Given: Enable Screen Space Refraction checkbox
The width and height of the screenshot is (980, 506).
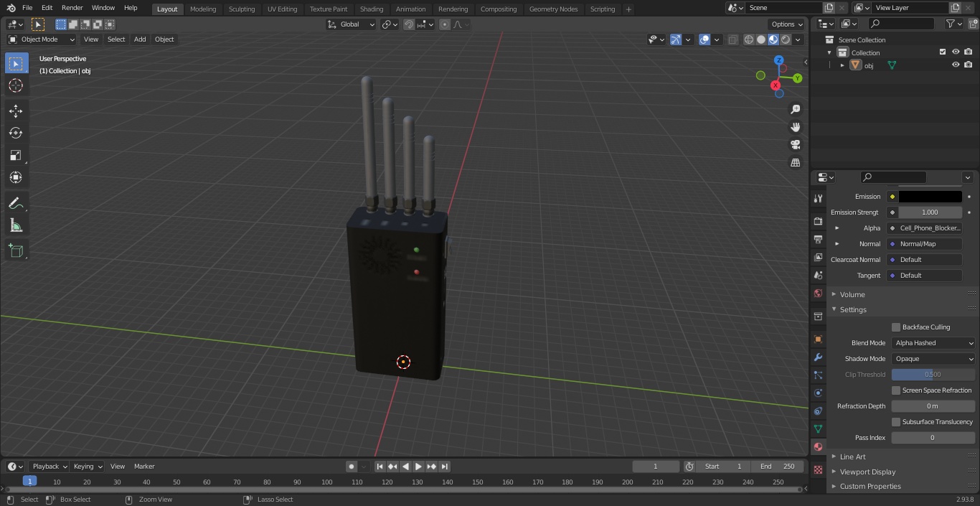Looking at the screenshot, I should 896,390.
